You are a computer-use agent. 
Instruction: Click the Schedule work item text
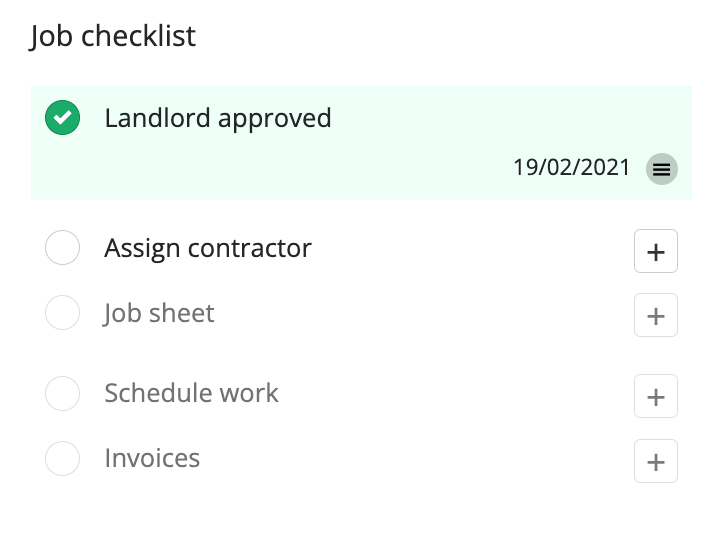[191, 393]
